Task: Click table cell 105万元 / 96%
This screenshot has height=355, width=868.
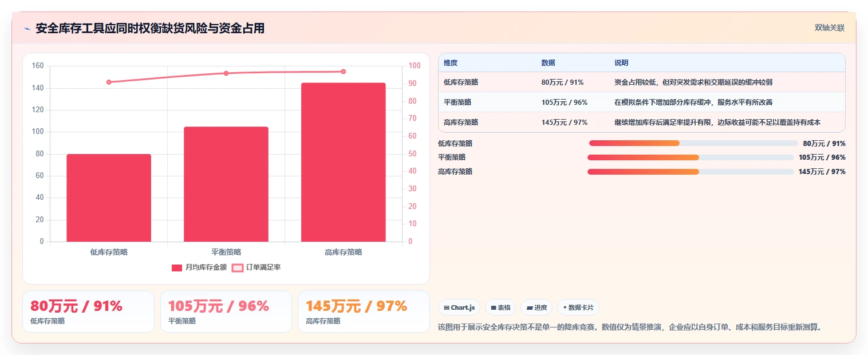Action: point(564,102)
